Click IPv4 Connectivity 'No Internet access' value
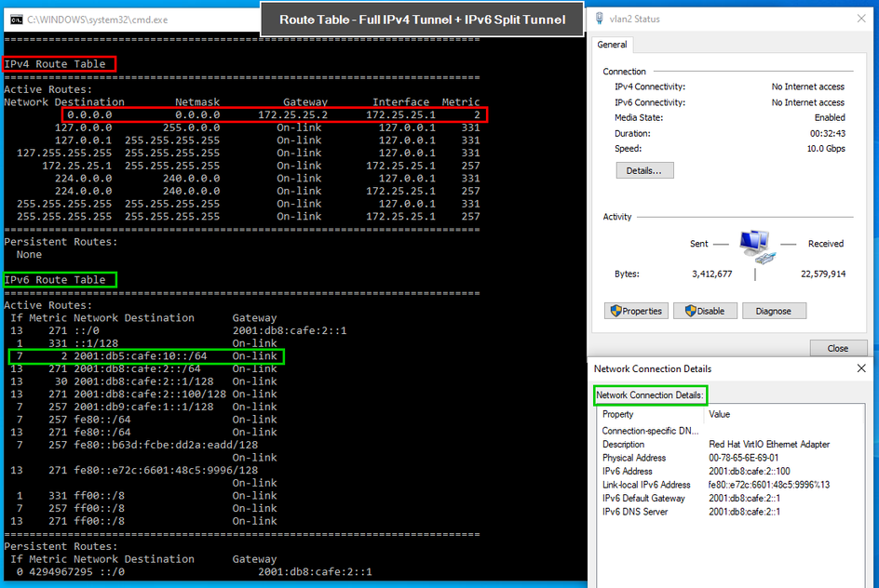This screenshot has width=879, height=588. pyautogui.click(x=808, y=87)
